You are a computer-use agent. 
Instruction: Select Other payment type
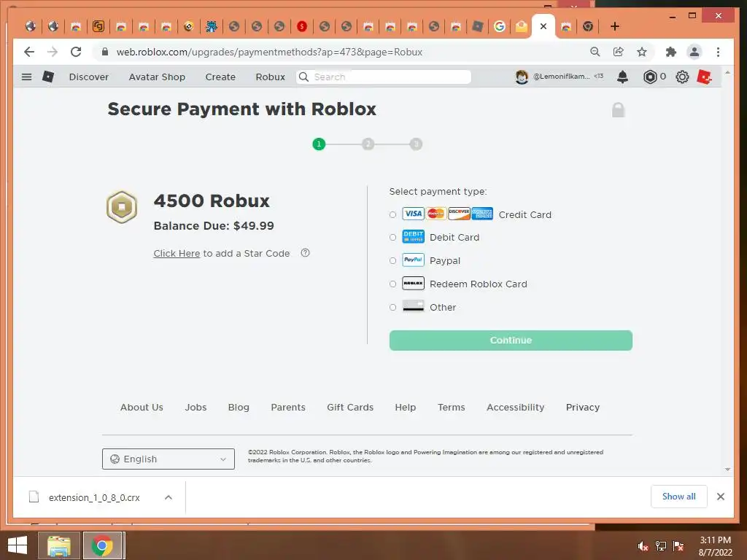[392, 307]
